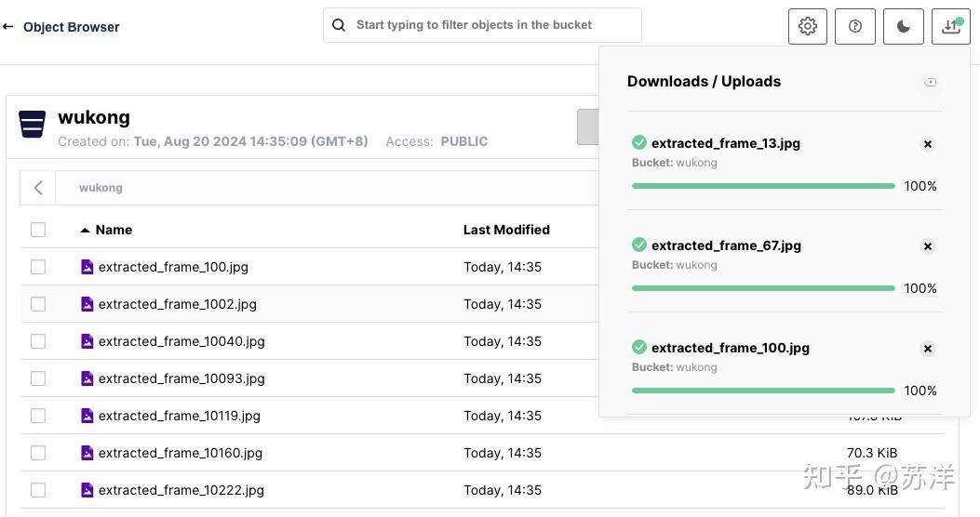Select checkbox for extracted_frame_100.jpg row

point(38,267)
